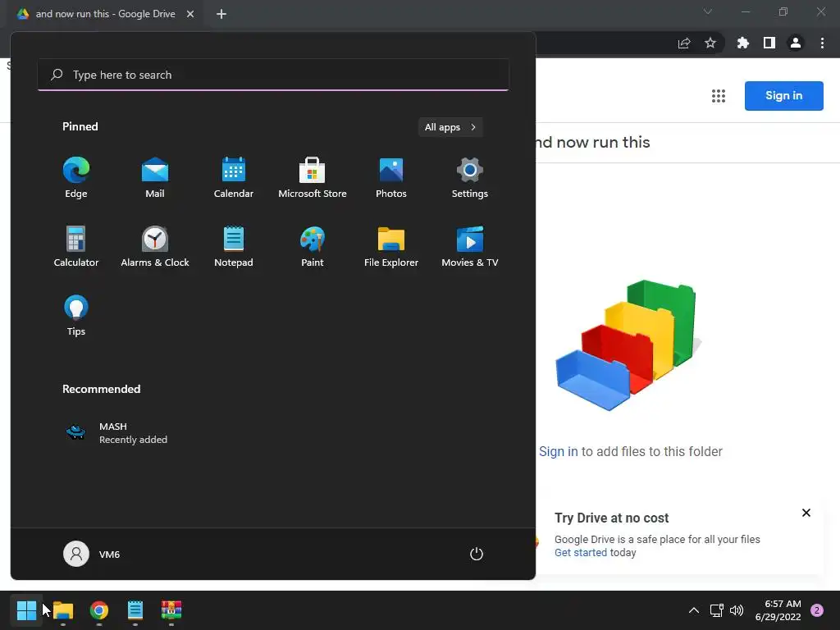Click the Get started link
Image resolution: width=840 pixels, height=630 pixels.
click(x=581, y=552)
